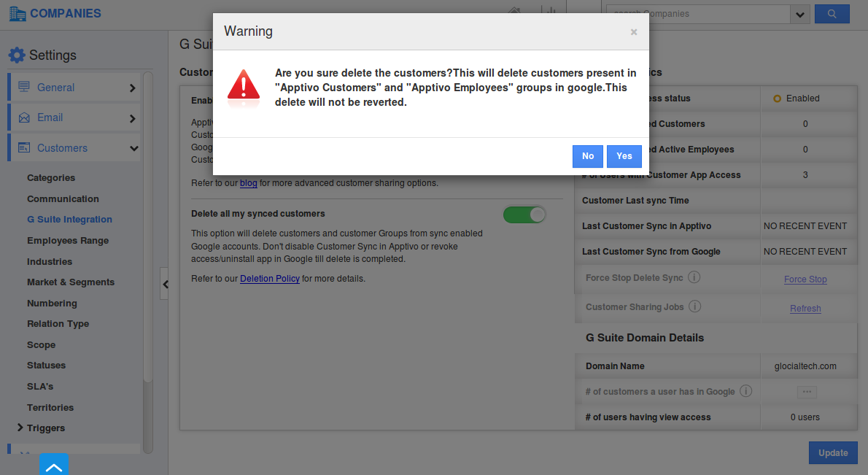This screenshot has width=868, height=475.
Task: Open Industries settings
Action: coord(50,261)
